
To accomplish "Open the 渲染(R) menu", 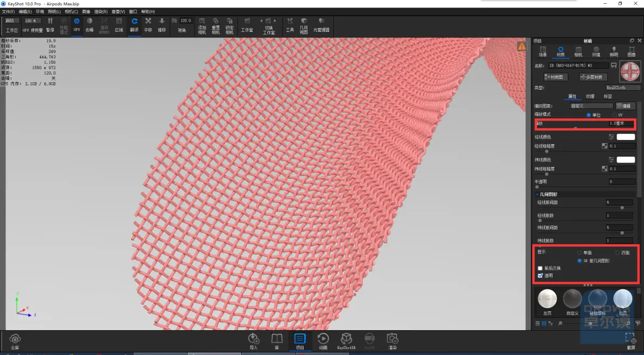I will [100, 11].
